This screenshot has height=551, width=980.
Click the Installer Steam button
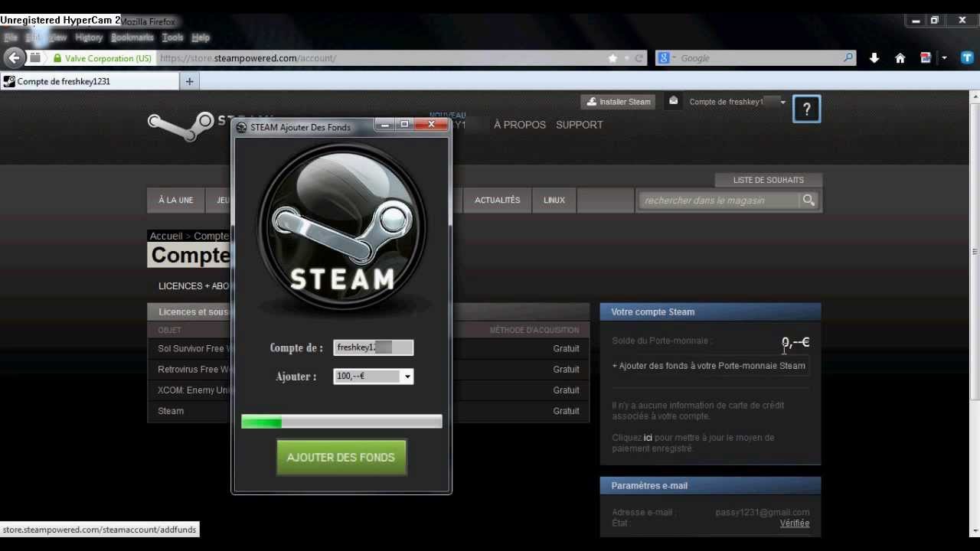pos(619,102)
